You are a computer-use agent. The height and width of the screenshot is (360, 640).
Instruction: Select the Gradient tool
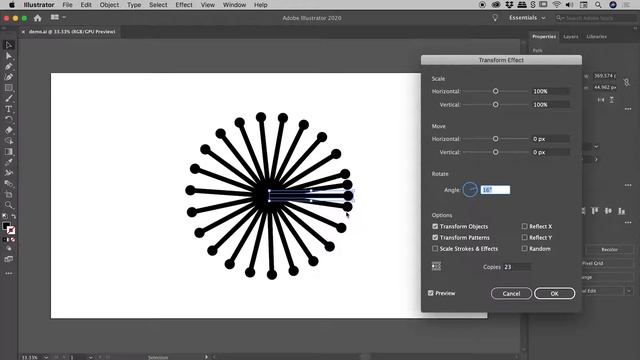click(9, 151)
